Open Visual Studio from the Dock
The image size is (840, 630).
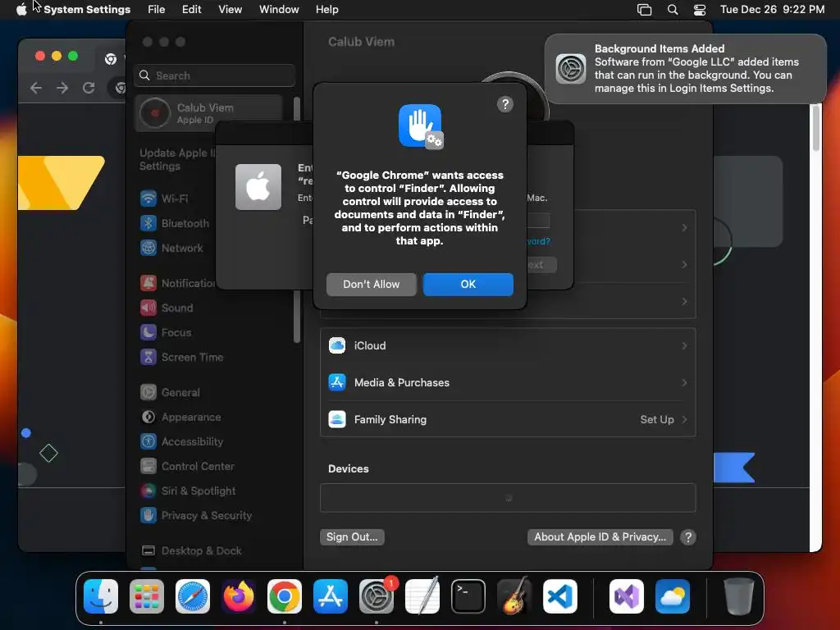click(x=627, y=596)
